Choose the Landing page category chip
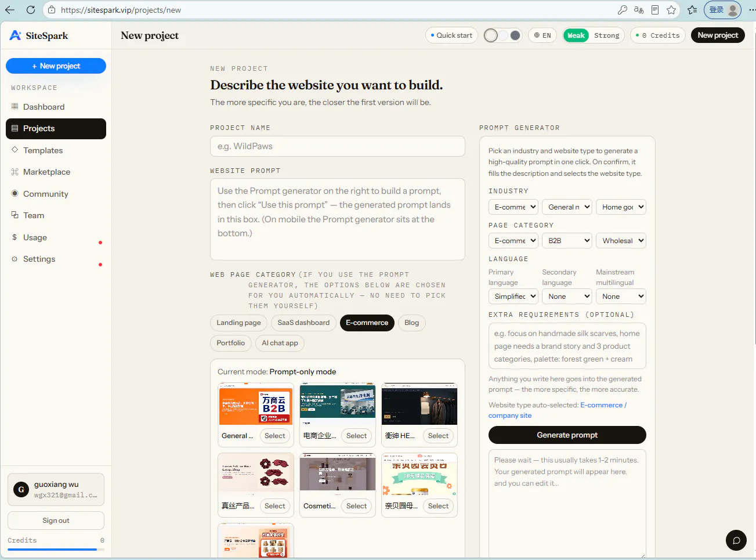The height and width of the screenshot is (560, 756). click(x=238, y=323)
